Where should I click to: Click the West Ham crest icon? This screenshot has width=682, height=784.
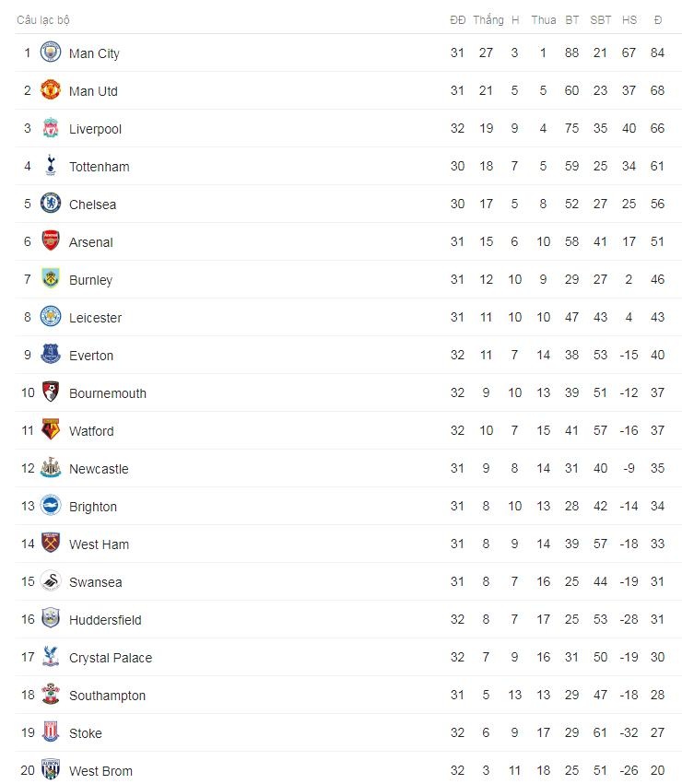click(51, 544)
